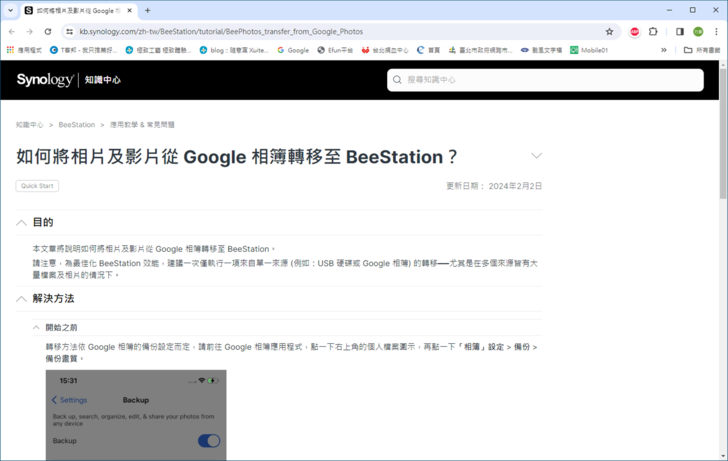Image resolution: width=728 pixels, height=461 pixels.
Task: Open the 臺北市政府 bookmark
Action: pyautogui.click(x=480, y=50)
